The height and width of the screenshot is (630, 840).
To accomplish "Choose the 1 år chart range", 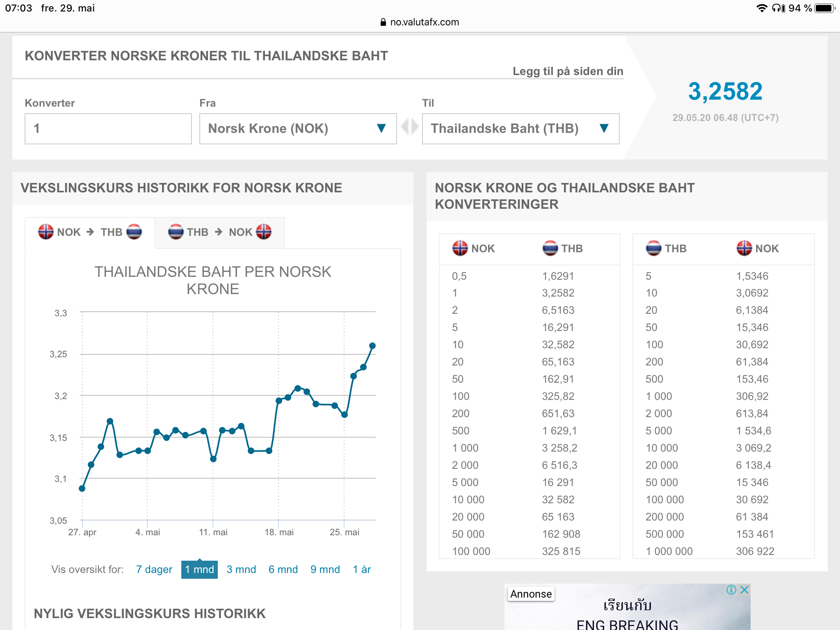I will tap(362, 569).
